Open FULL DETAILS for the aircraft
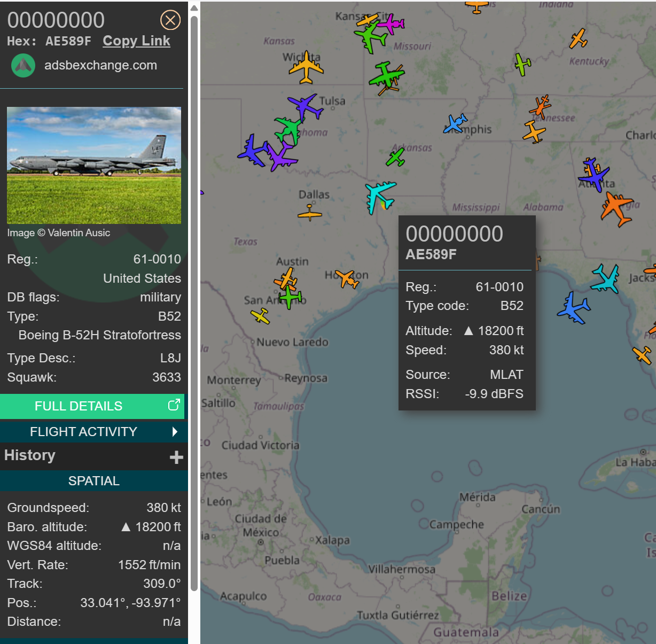This screenshot has width=656, height=644. [79, 406]
